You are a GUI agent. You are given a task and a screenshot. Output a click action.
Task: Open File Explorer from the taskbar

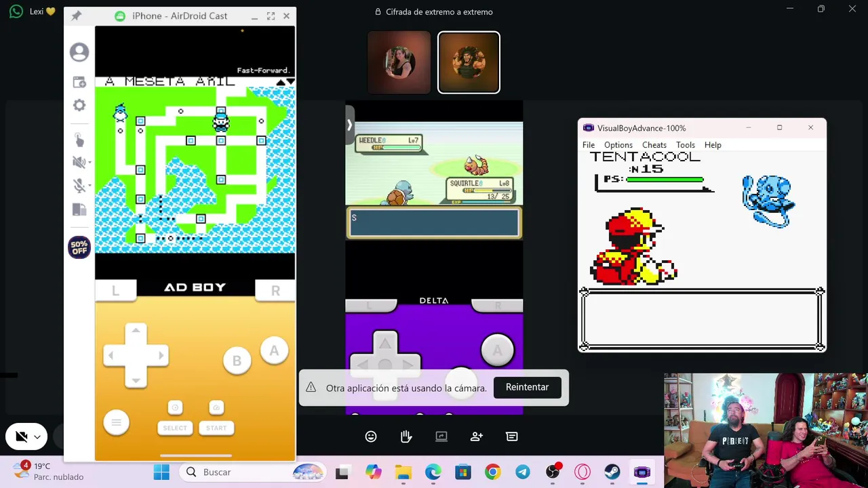(x=403, y=472)
